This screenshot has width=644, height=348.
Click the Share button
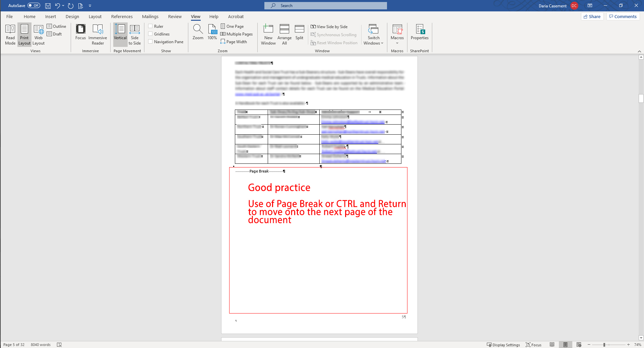[x=592, y=16]
